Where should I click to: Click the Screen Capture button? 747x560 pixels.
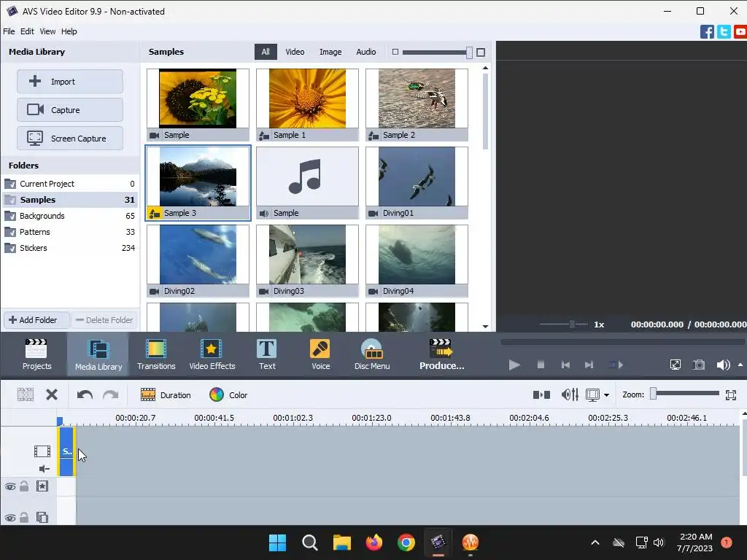pos(70,139)
